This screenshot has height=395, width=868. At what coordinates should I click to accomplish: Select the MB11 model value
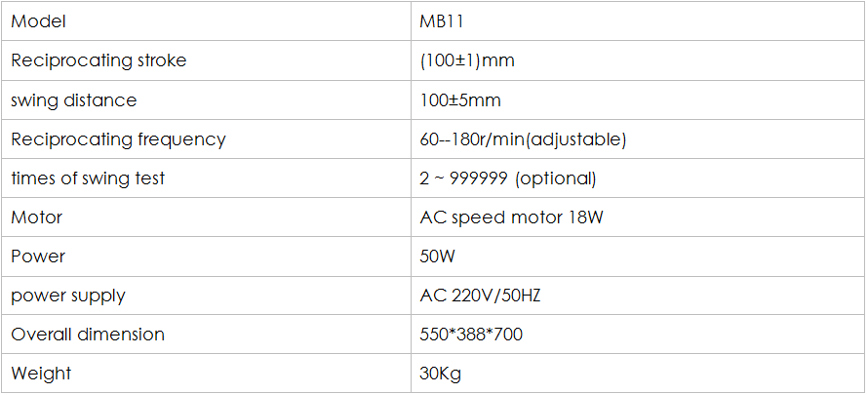[441, 21]
